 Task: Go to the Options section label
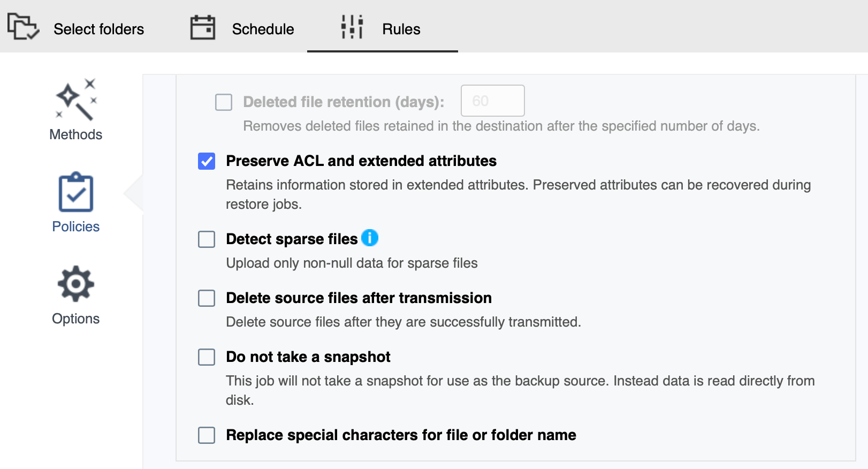(x=76, y=319)
